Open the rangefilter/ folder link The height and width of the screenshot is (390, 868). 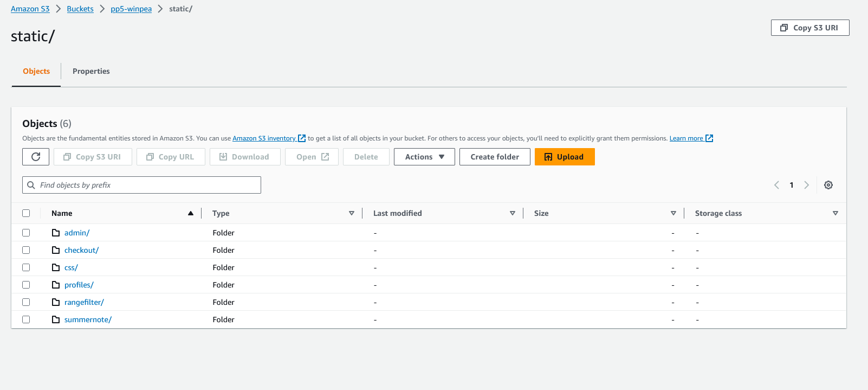pos(84,302)
